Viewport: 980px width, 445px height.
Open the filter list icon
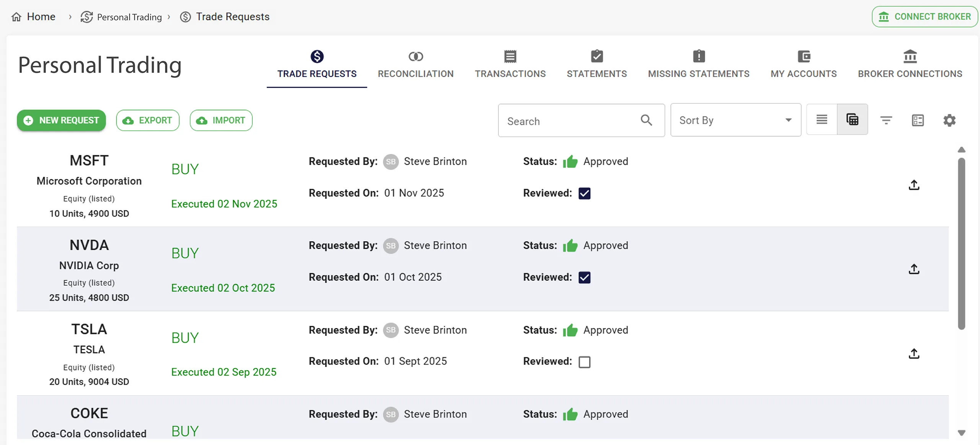(886, 120)
